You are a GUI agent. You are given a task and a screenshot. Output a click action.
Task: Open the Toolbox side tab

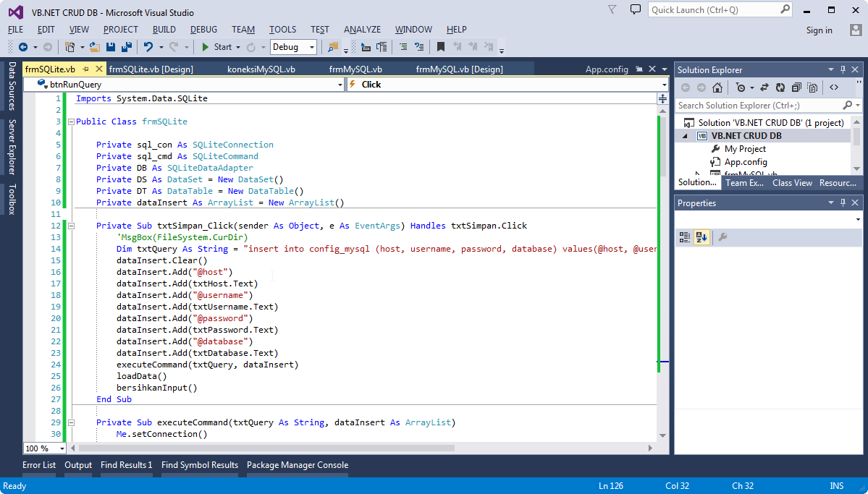[12, 199]
